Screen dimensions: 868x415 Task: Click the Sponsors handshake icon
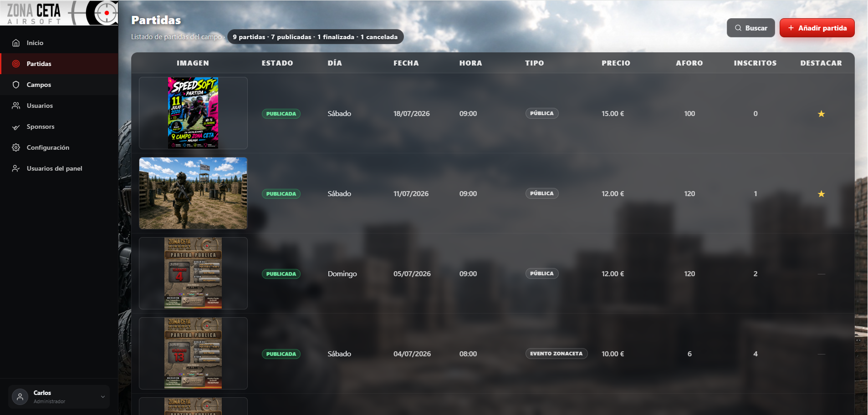[16, 127]
